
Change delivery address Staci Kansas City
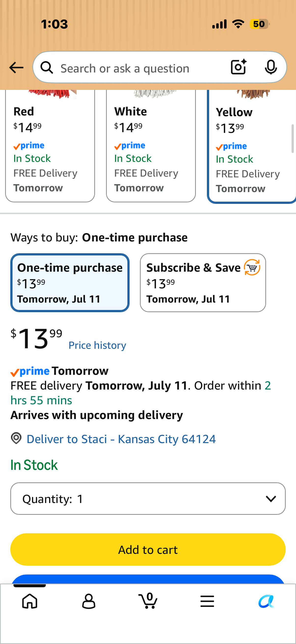121,439
